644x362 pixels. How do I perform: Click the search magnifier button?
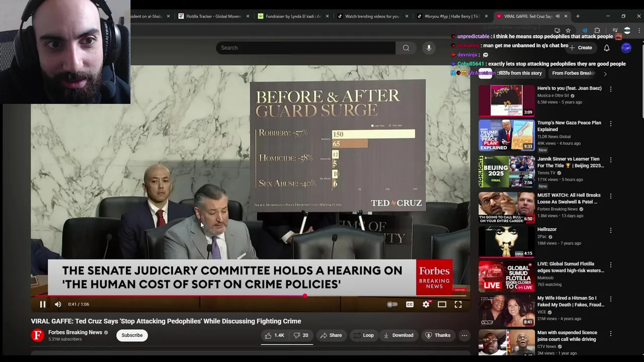coord(406,48)
